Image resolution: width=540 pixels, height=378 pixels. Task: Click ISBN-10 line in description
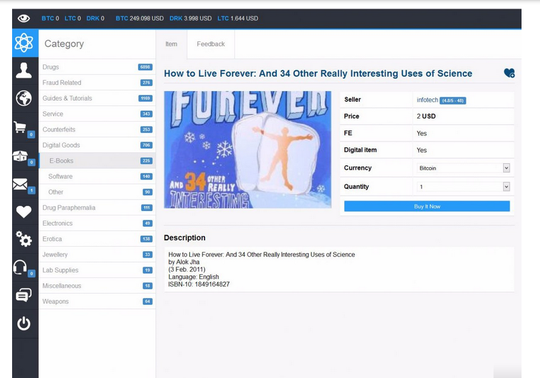pos(199,284)
